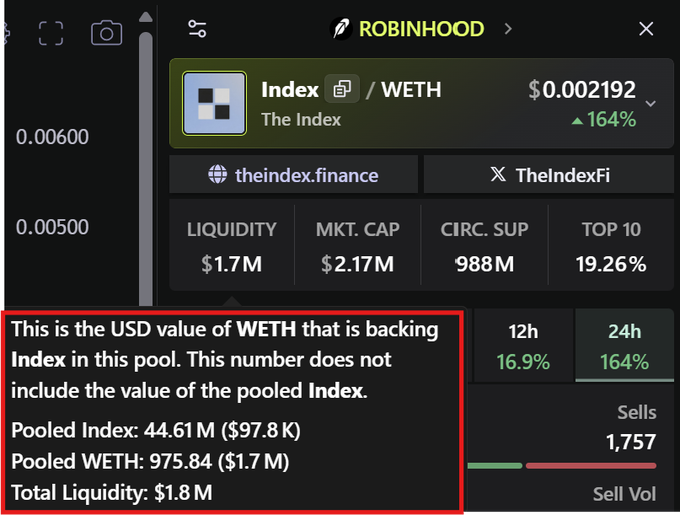Viewport: 680px width, 515px height.
Task: Click the 'The Index' token subtitle
Action: [301, 119]
